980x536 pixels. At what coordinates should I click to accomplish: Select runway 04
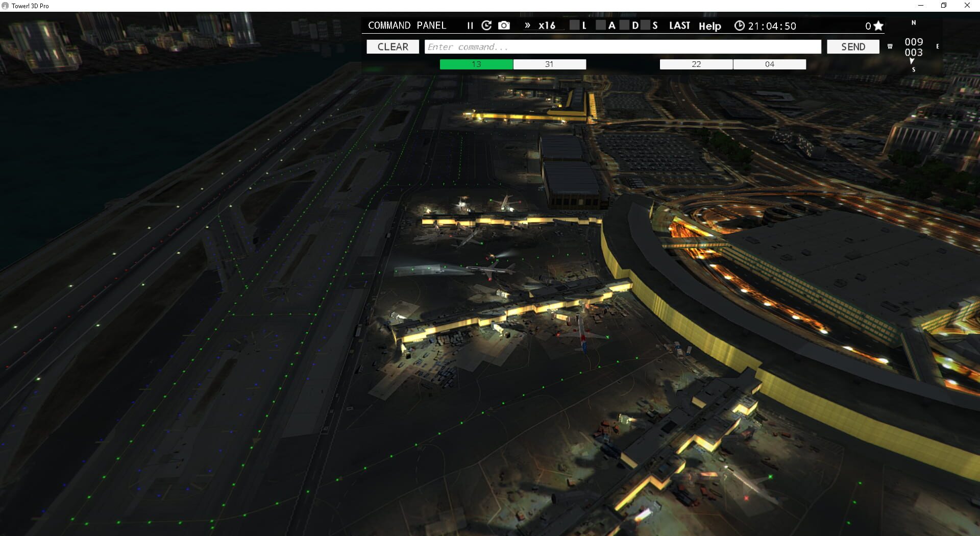tap(769, 64)
